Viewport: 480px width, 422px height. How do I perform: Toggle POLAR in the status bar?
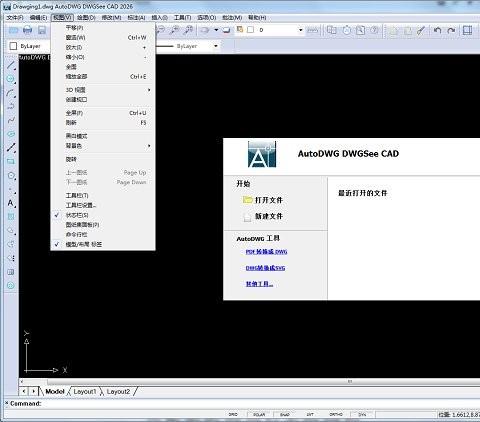click(x=259, y=414)
